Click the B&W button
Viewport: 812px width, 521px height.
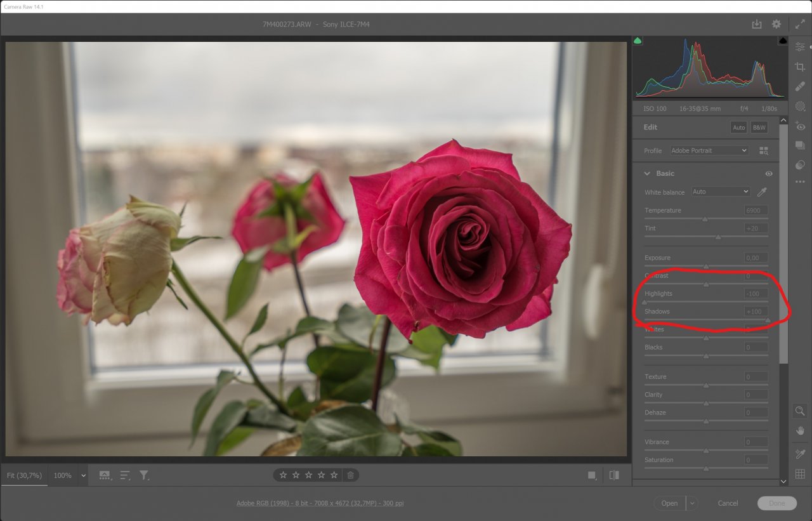coord(759,128)
